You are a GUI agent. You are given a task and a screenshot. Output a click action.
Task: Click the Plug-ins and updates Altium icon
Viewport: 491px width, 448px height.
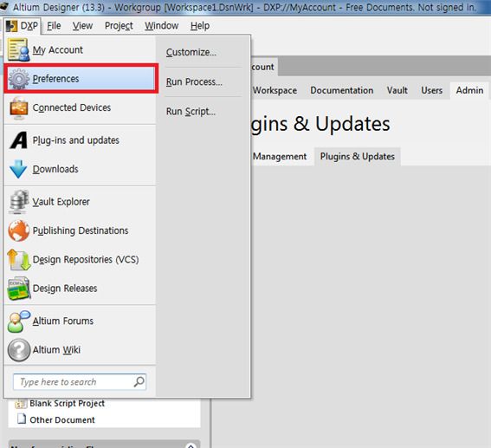point(18,140)
